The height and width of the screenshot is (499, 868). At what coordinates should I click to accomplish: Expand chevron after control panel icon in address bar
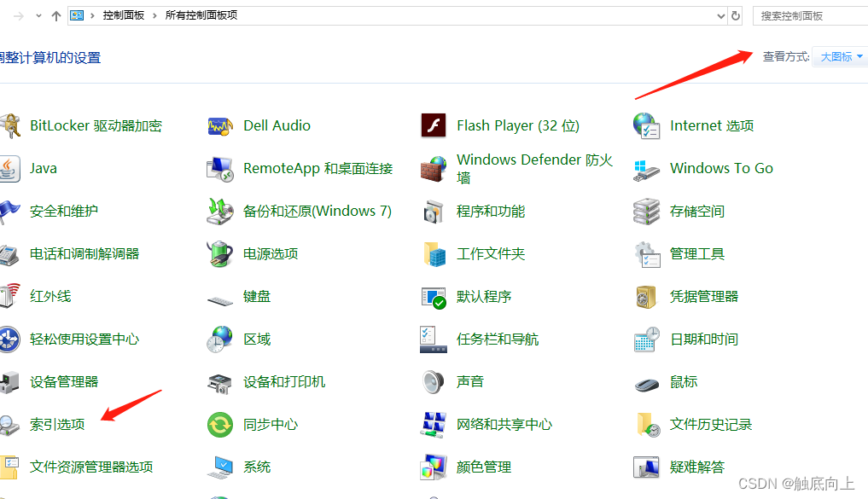[92, 15]
